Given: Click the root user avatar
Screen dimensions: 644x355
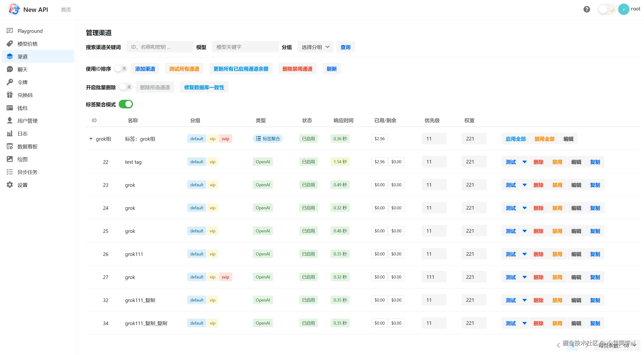Looking at the screenshot, I should (x=624, y=9).
